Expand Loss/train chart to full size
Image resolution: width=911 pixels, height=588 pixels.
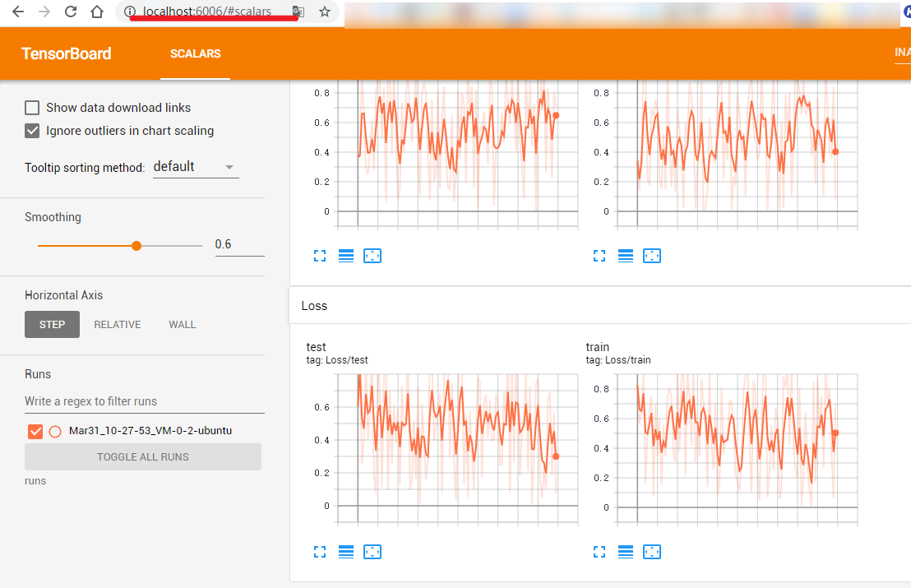pos(599,551)
